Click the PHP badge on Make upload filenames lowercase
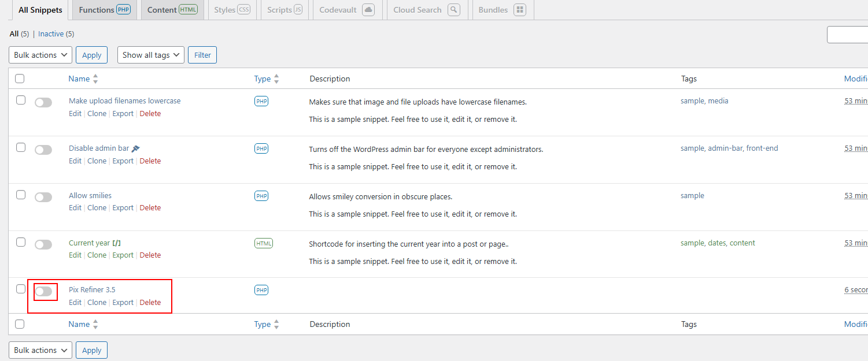 261,101
